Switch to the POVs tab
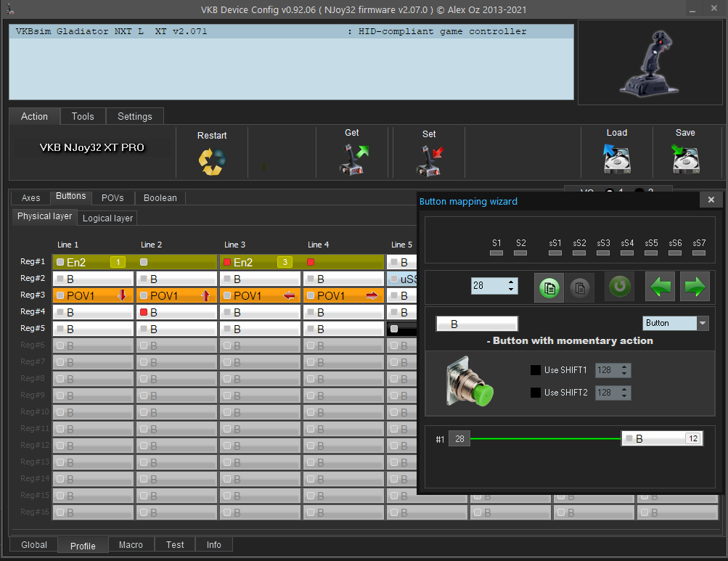The height and width of the screenshot is (561, 728). click(113, 198)
